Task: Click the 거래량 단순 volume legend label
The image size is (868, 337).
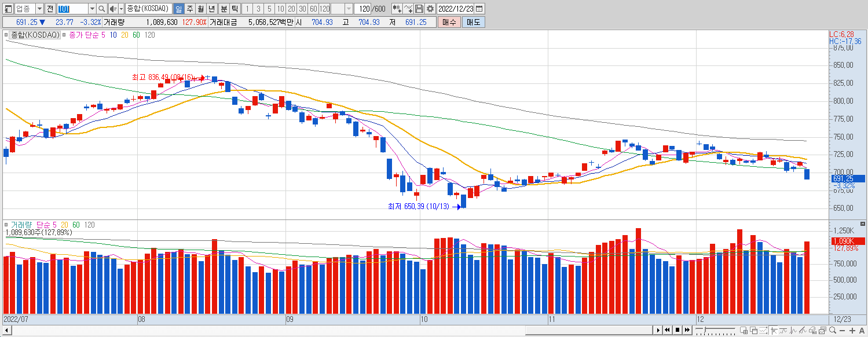Action: 30,225
